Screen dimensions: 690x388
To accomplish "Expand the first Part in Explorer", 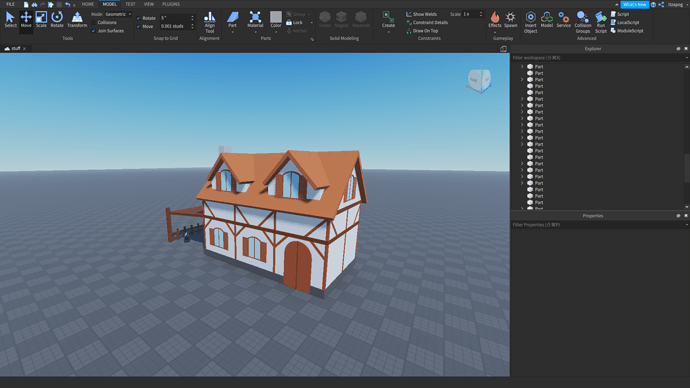I will (x=522, y=66).
